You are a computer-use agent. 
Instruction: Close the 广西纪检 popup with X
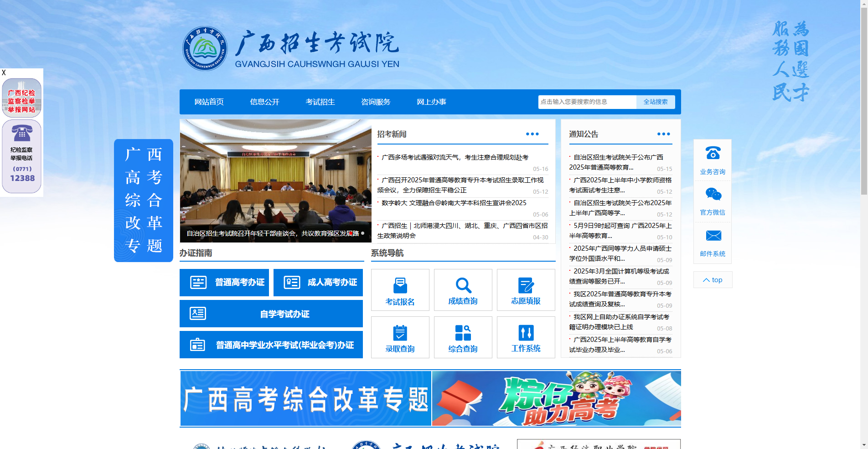tap(4, 72)
